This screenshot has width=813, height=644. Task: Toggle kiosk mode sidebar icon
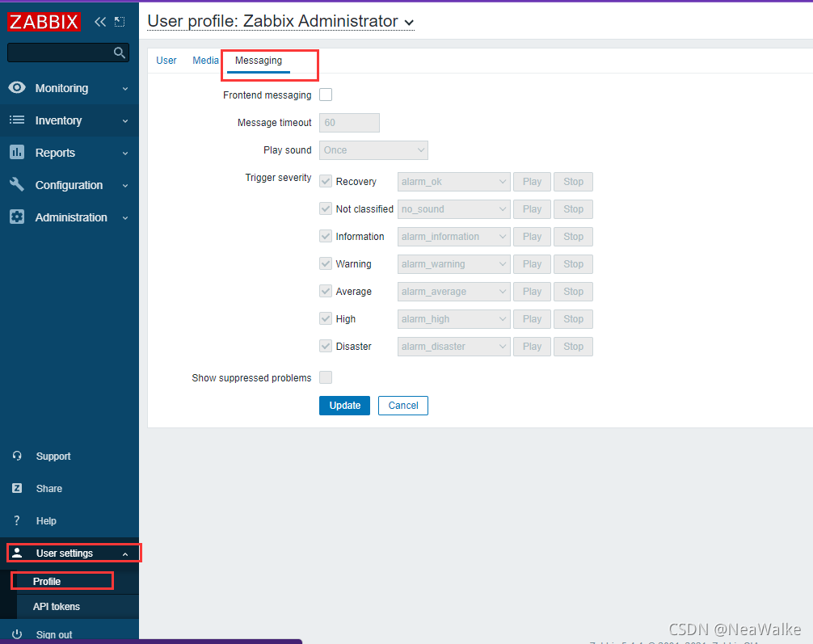(x=120, y=22)
